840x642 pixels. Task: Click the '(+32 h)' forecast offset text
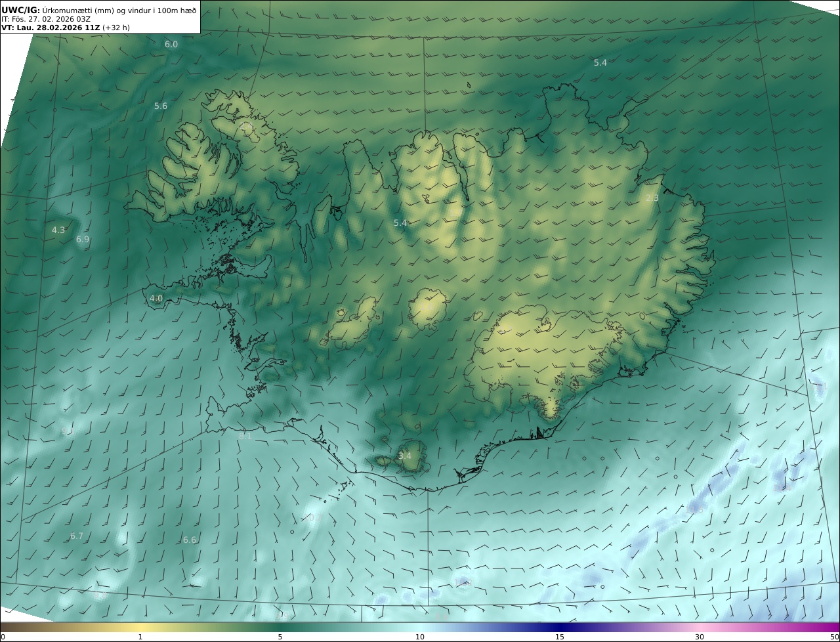pos(116,28)
